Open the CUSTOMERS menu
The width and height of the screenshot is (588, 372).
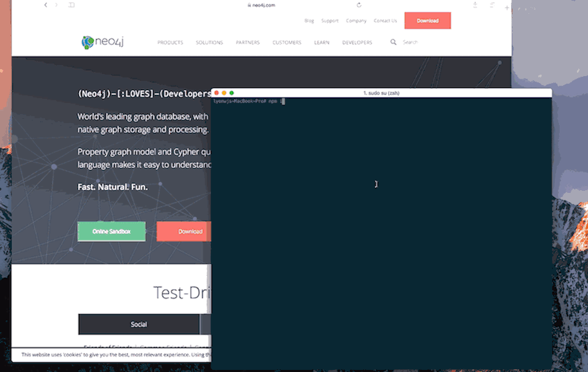pos(287,42)
